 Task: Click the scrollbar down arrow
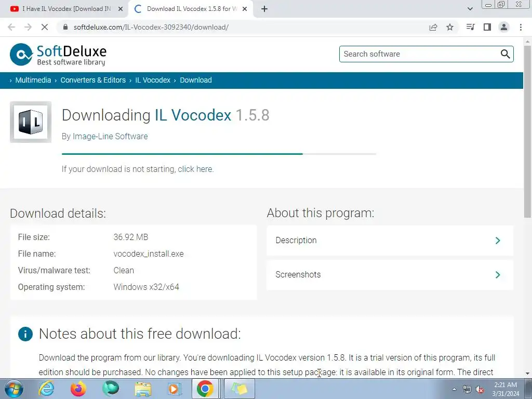pos(527,373)
